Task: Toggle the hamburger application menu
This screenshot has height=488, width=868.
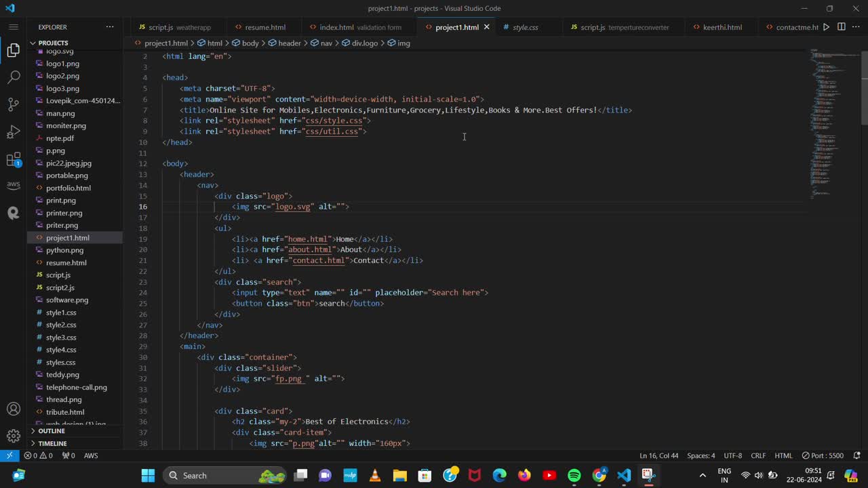Action: [14, 27]
